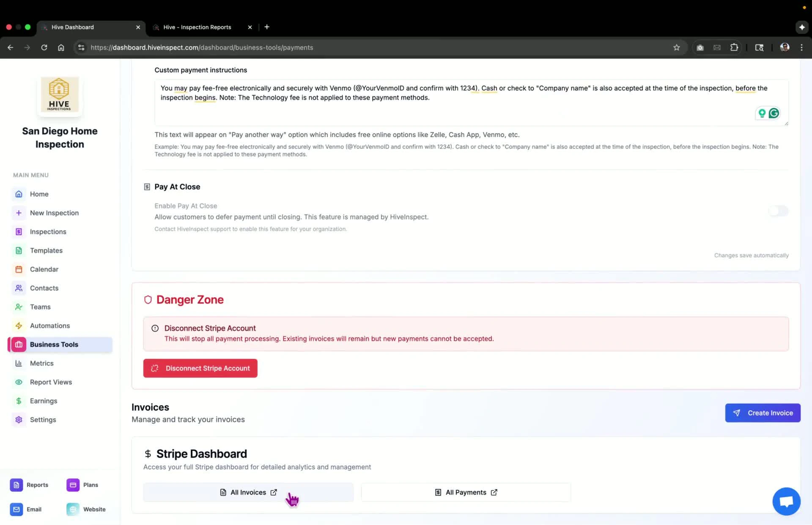The height and width of the screenshot is (525, 812).
Task: Open Reports shortcut at sidebar bottom
Action: pyautogui.click(x=29, y=485)
